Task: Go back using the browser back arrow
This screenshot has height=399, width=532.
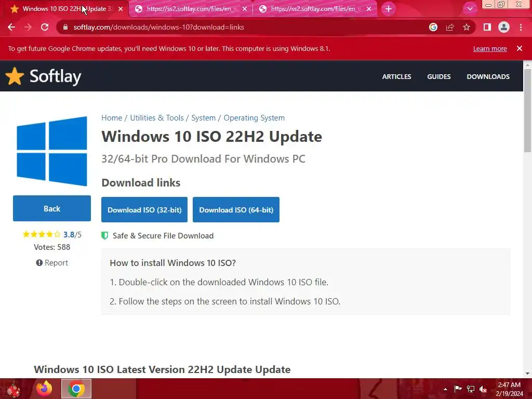Action: click(11, 27)
